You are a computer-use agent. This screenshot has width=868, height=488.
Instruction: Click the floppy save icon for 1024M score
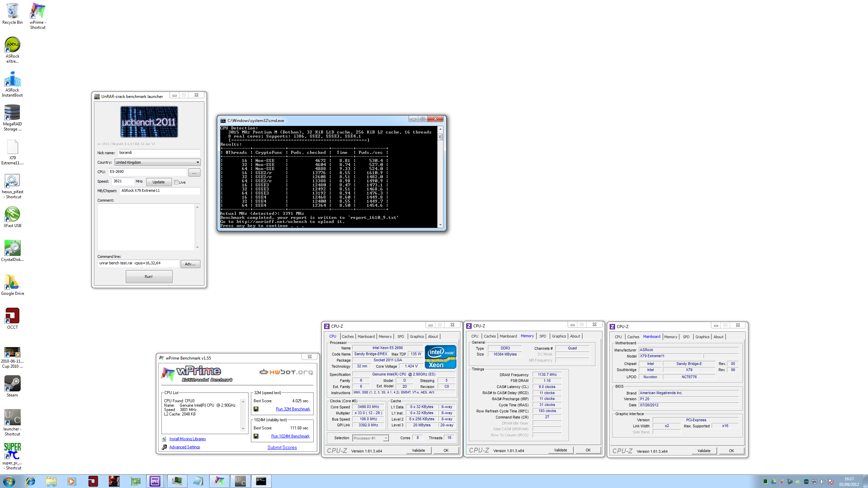[256, 436]
